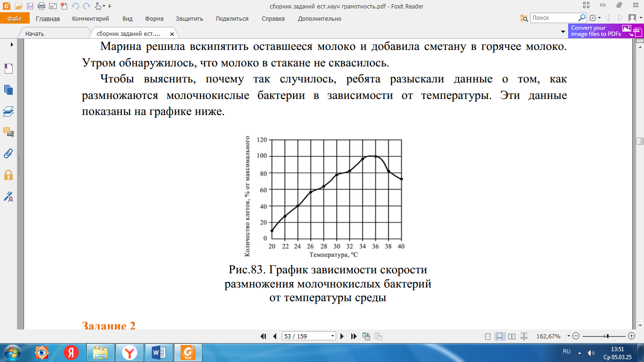Click the touch mode hand icon

[x=98, y=6]
